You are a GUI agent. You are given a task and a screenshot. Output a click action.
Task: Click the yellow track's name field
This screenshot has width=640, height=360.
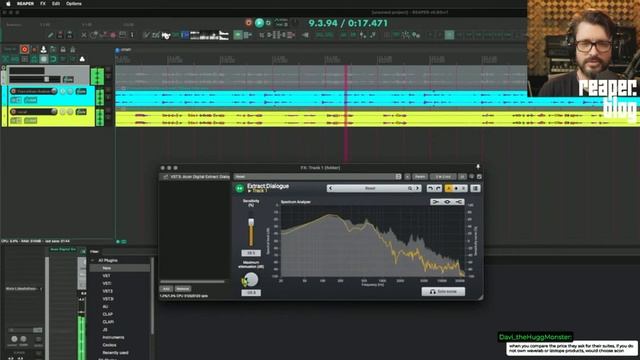[x=34, y=111]
